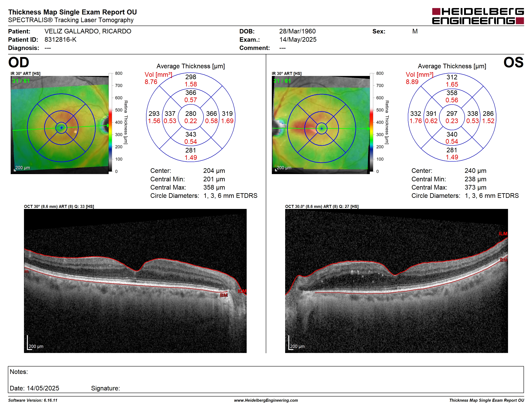Click the OD Central Min 201 µm

[214, 179]
